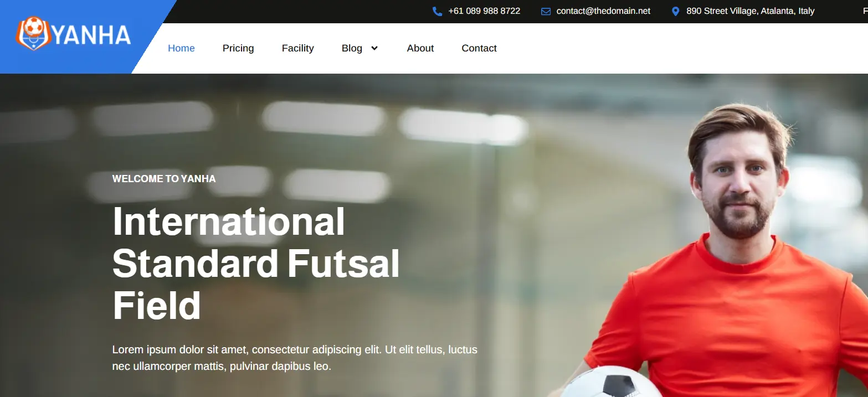The width and height of the screenshot is (868, 397).
Task: Click the Lorem ipsum description paragraph
Action: [x=295, y=358]
